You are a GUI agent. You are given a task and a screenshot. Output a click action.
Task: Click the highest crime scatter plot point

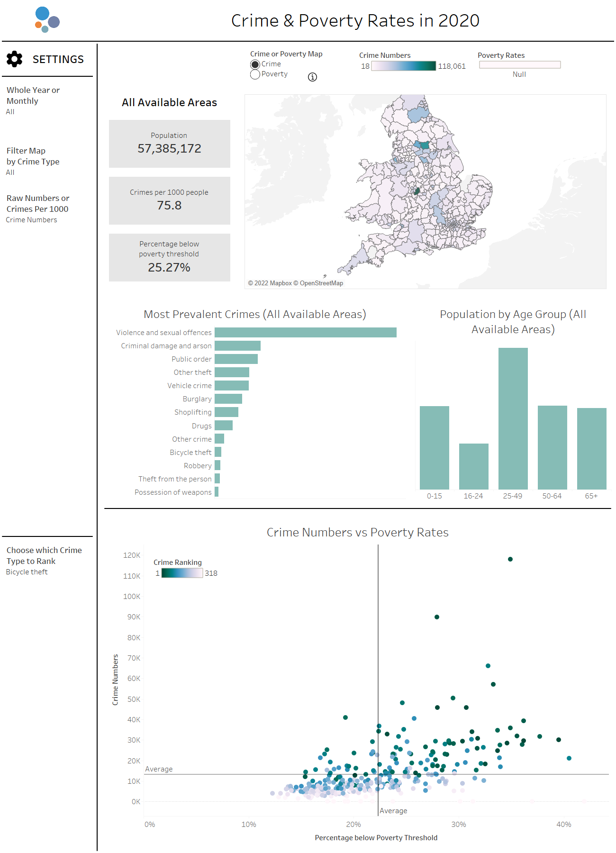[x=510, y=559]
